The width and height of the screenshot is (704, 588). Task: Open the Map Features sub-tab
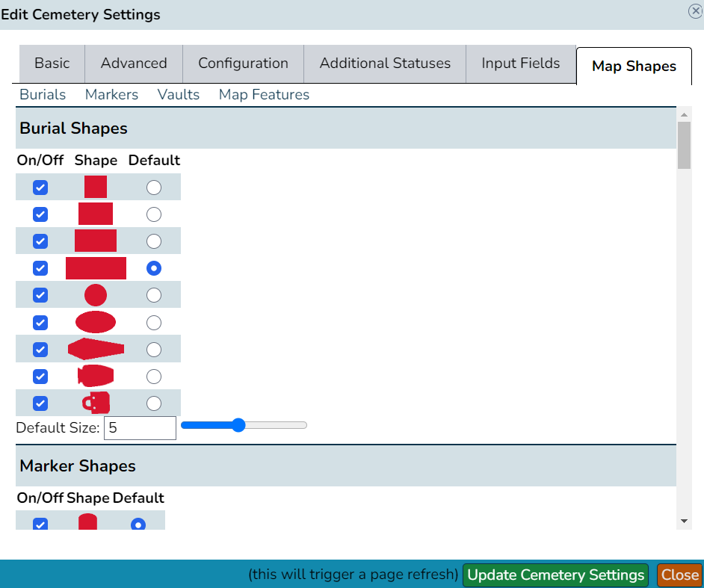tap(264, 94)
